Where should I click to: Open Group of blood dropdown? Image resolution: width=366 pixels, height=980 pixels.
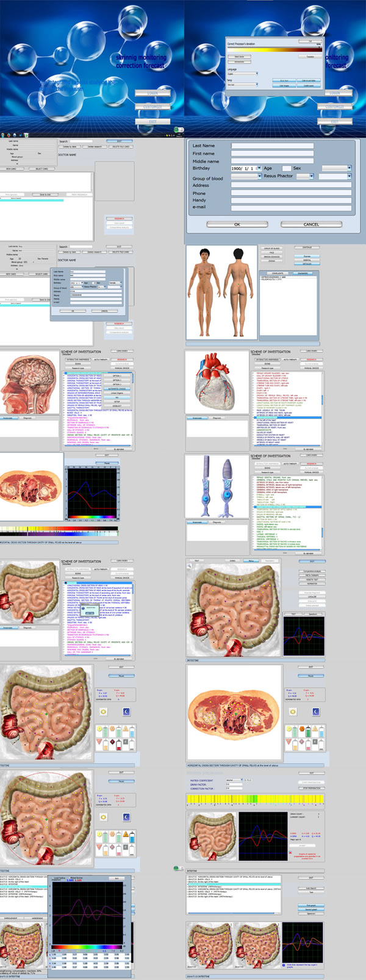click(x=246, y=176)
